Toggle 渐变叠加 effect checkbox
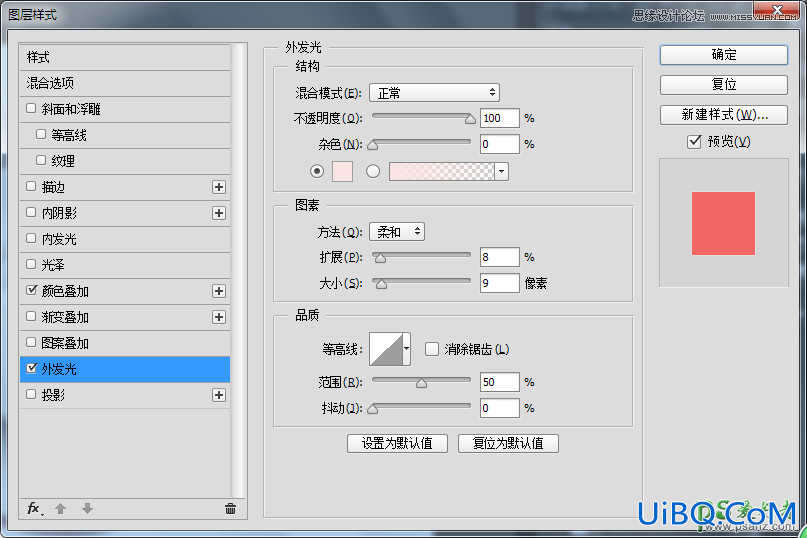Viewport: 807px width, 538px height. (31, 316)
